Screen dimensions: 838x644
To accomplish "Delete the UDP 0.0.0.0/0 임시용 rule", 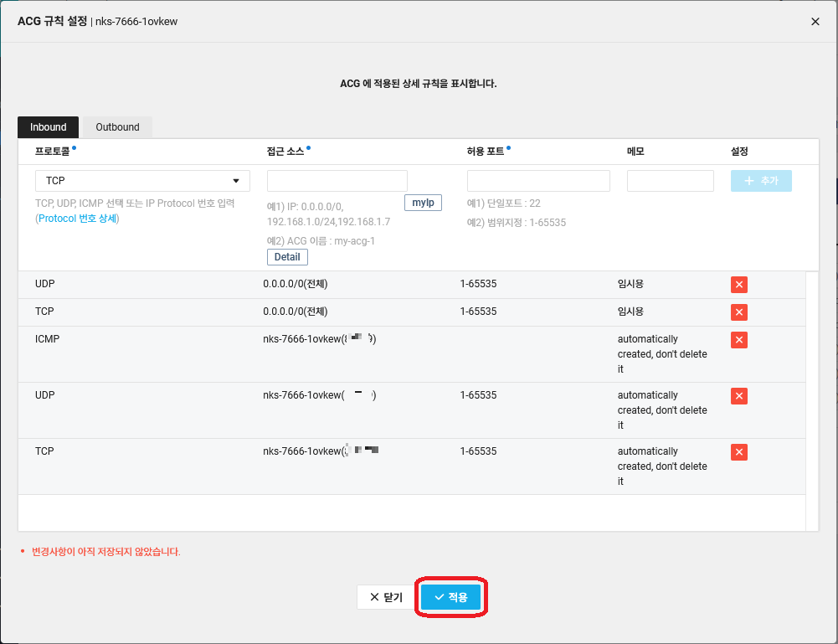I will point(739,285).
